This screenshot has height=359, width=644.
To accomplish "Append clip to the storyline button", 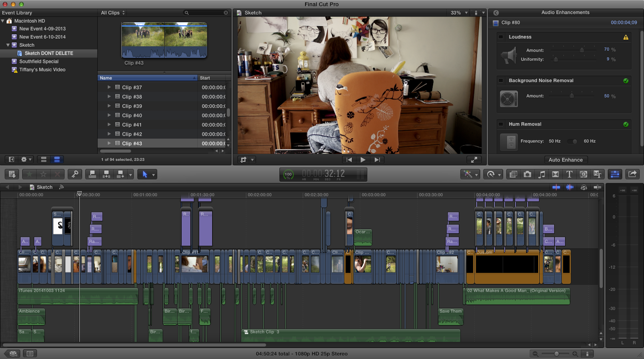I will pos(120,174).
